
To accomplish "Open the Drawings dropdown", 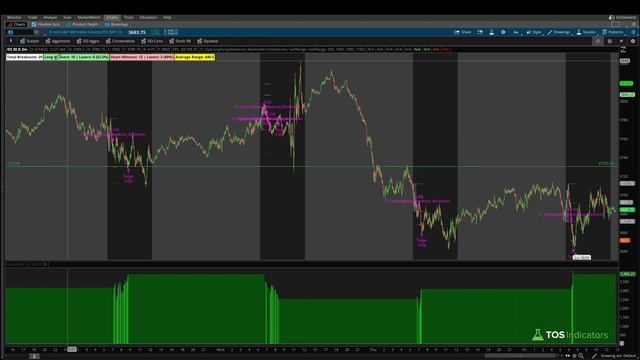I will [x=559, y=32].
